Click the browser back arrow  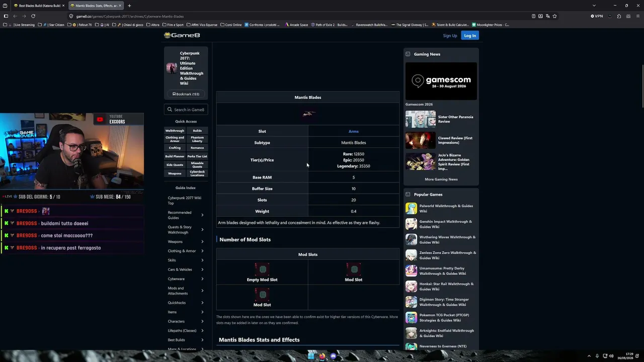pyautogui.click(x=15, y=16)
